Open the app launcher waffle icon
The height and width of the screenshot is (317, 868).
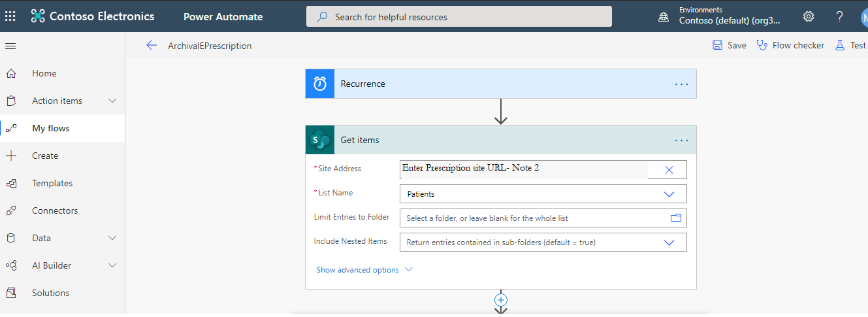point(10,16)
